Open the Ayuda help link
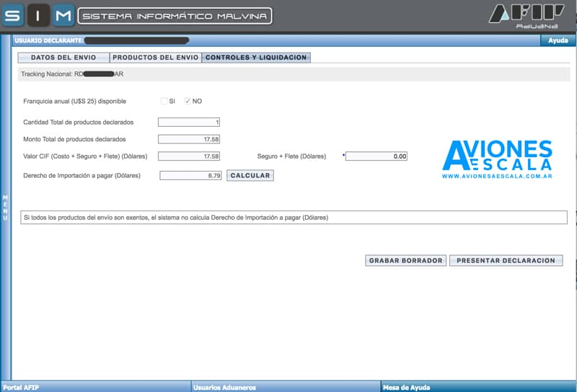The height and width of the screenshot is (392, 577). (558, 40)
